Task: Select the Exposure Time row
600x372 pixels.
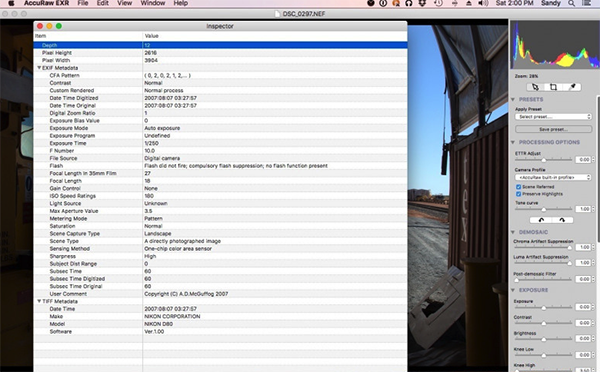Action: (x=220, y=143)
